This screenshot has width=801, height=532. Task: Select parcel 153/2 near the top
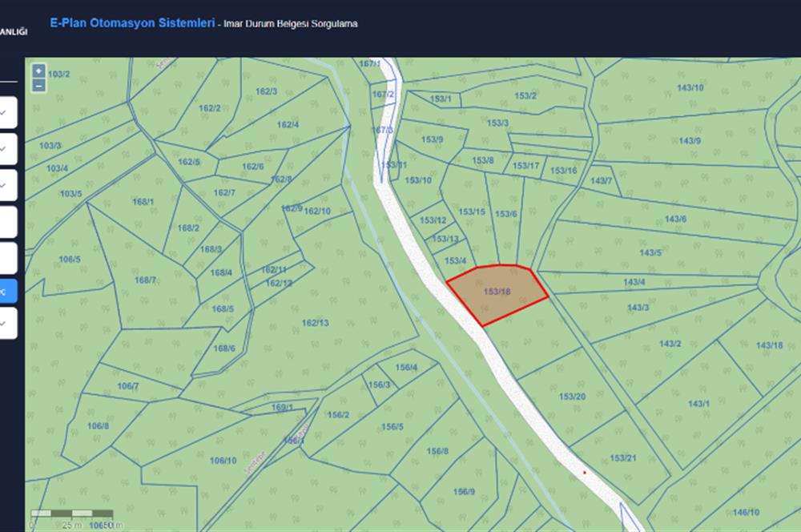(525, 96)
